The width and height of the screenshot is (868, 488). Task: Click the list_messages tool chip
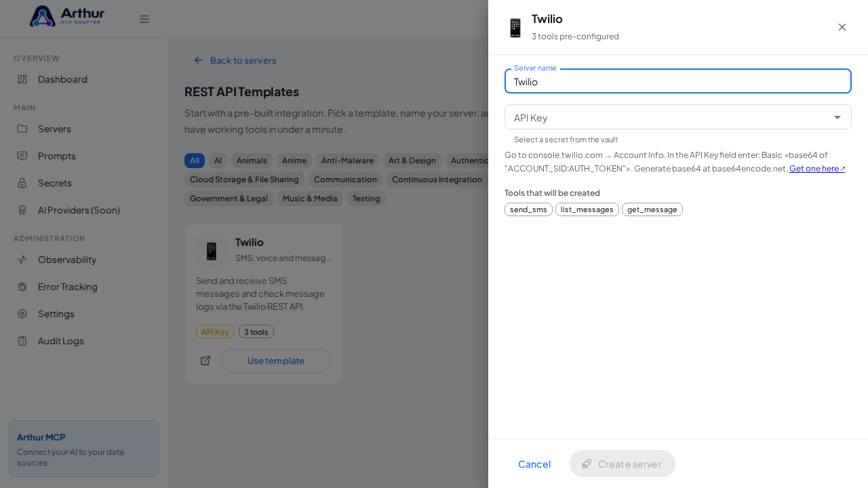tap(587, 209)
